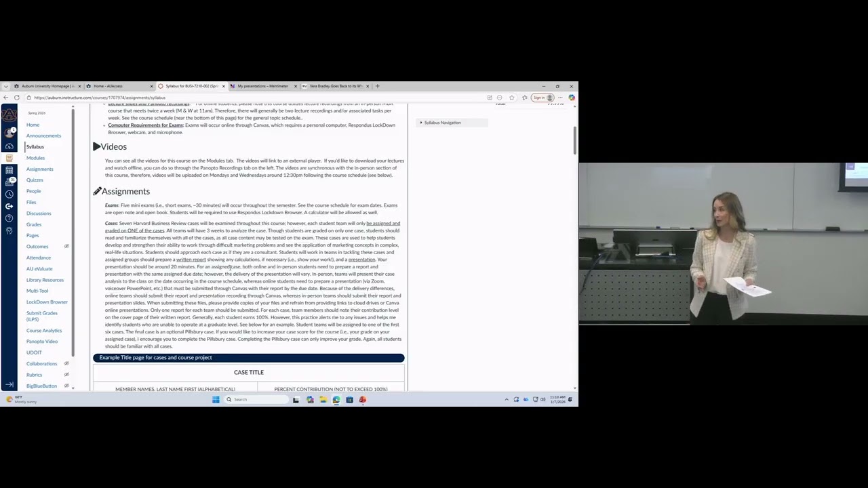The width and height of the screenshot is (868, 488).
Task: Switch to My presentations - Mentimeter tab
Action: (x=262, y=86)
